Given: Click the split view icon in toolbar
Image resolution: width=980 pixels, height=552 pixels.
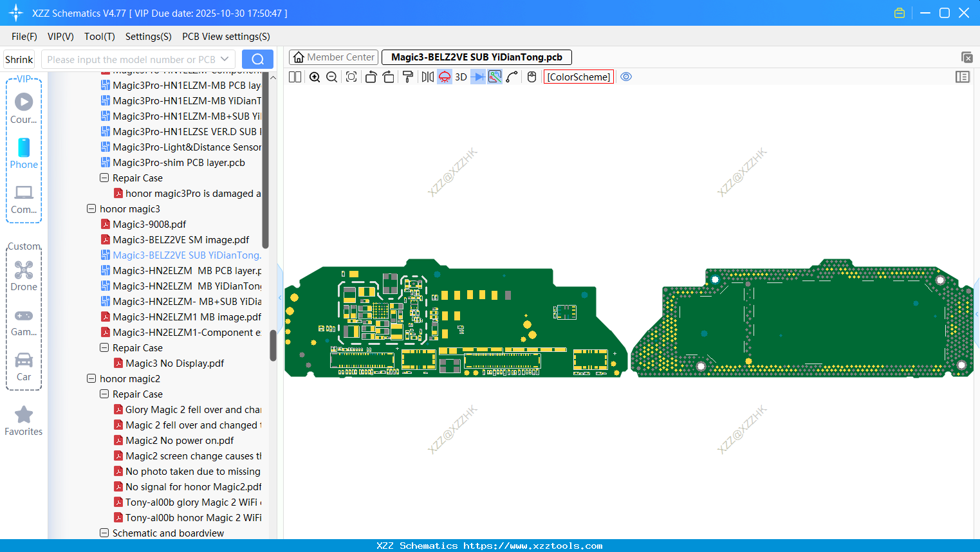Looking at the screenshot, I should coord(295,77).
